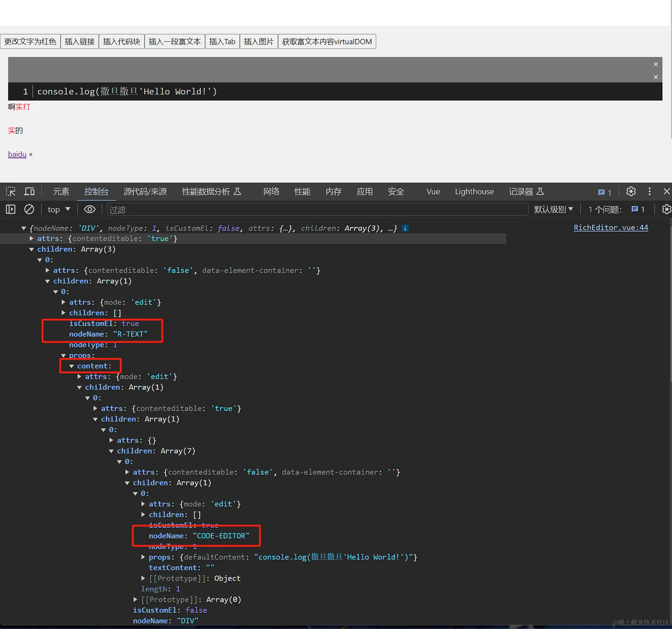
Task: Click the 插入Tab button
Action: [222, 41]
